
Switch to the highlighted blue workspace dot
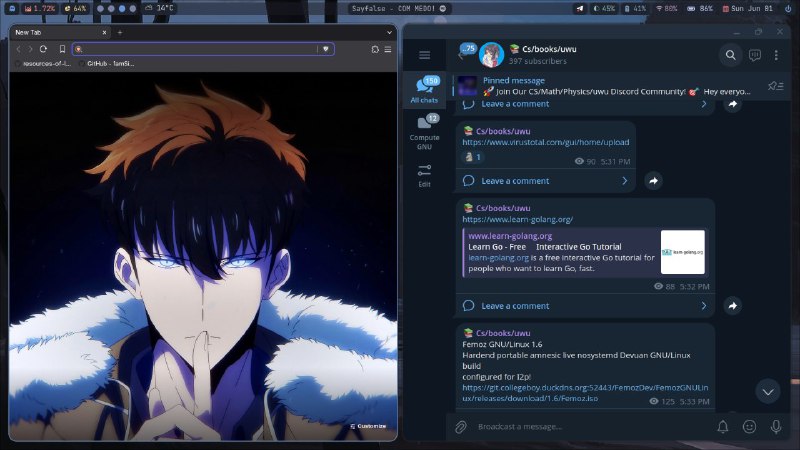(x=122, y=8)
